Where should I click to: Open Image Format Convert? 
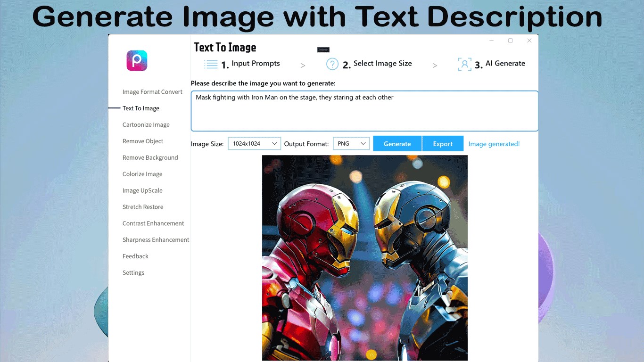click(152, 91)
